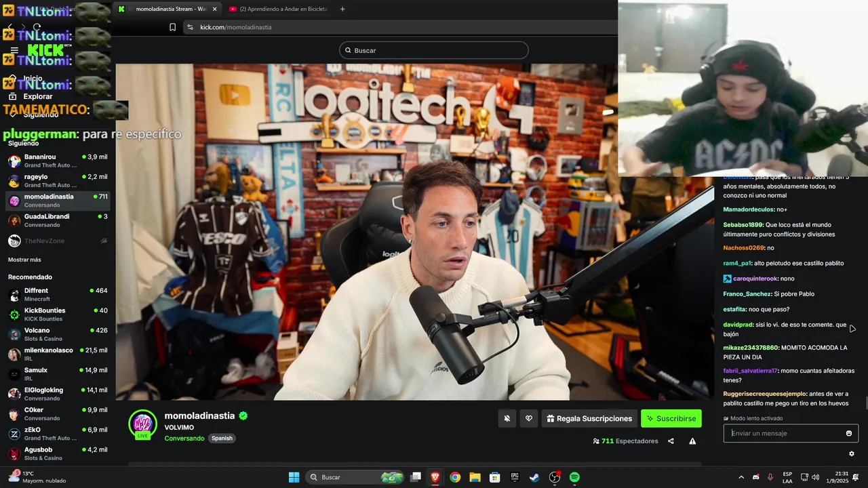868x488 pixels.
Task: Open Steam from taskbar
Action: 534,477
